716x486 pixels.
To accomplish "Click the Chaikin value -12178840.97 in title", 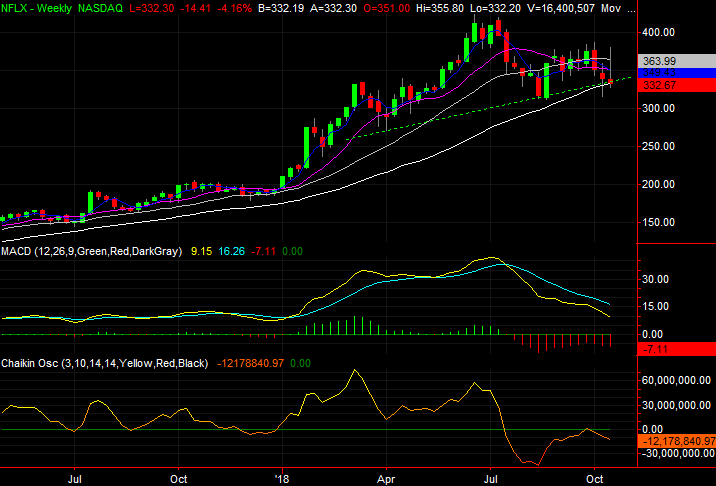I will [x=250, y=364].
